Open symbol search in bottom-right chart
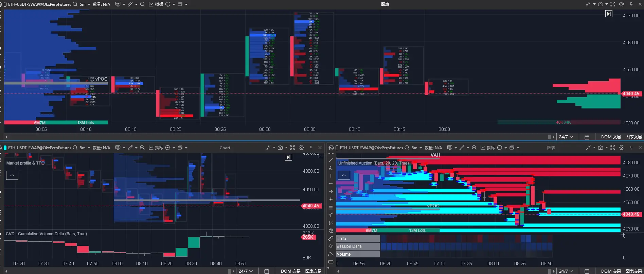644x274 pixels. pos(407,148)
